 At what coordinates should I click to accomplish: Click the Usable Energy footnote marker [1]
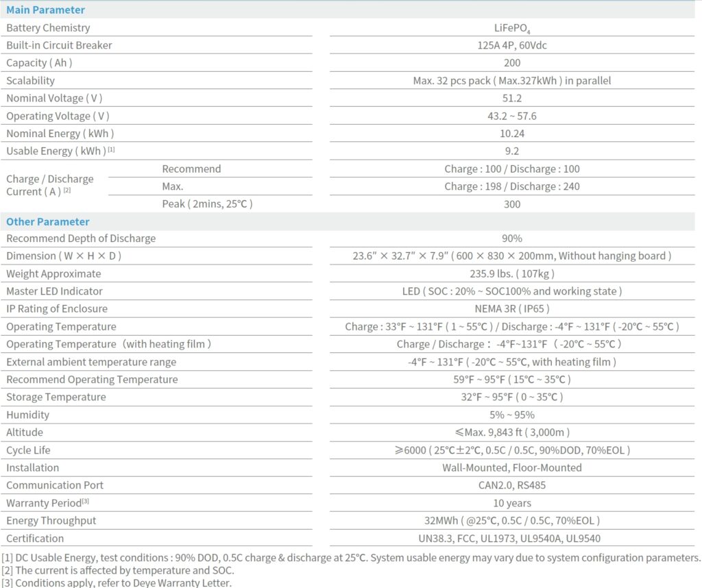(x=112, y=147)
